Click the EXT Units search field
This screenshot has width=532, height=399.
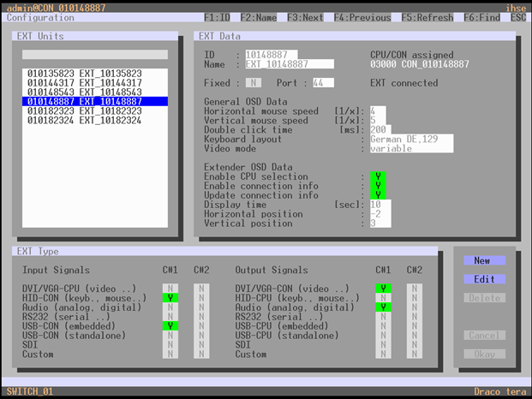(95, 55)
